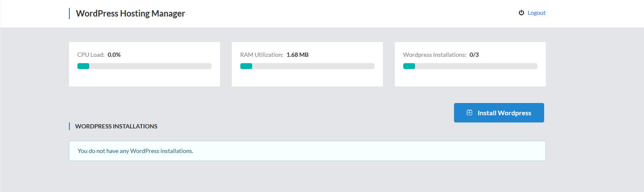The width and height of the screenshot is (644, 192).
Task: Click the teal filled part of RAM bar
Action: (x=246, y=66)
